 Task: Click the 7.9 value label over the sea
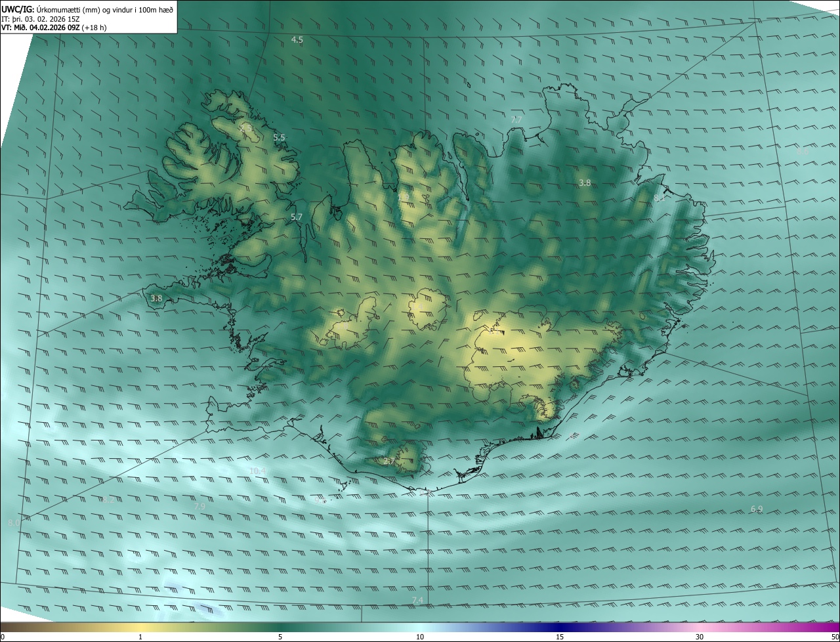200,507
